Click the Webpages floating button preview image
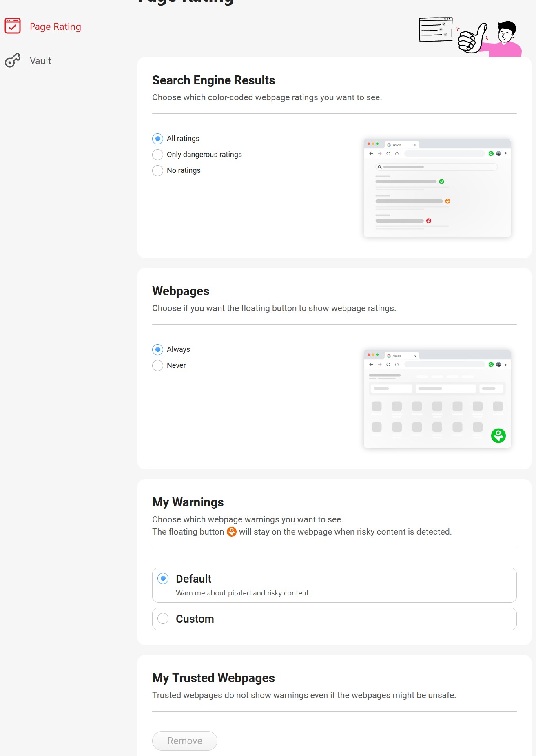The width and height of the screenshot is (536, 756). (437, 399)
